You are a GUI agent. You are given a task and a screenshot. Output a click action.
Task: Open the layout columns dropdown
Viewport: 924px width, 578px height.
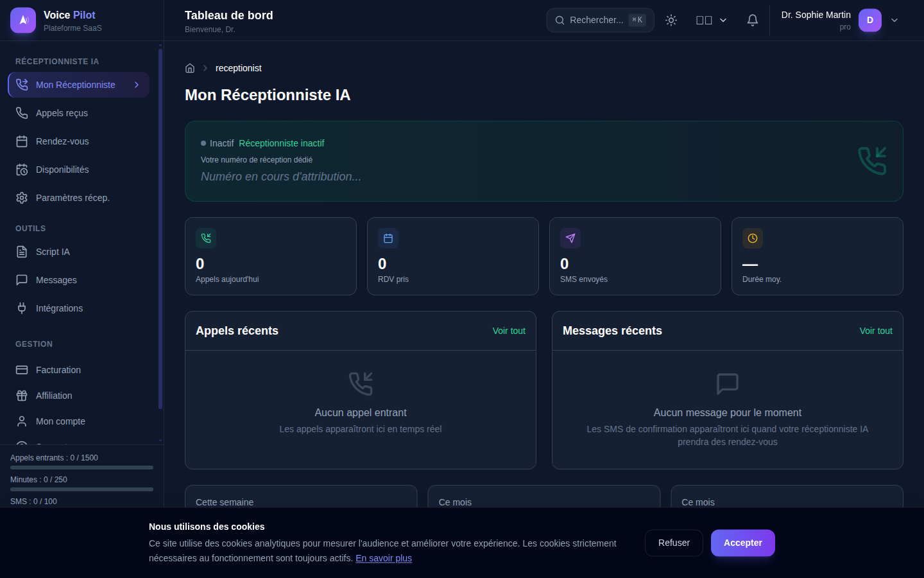712,20
